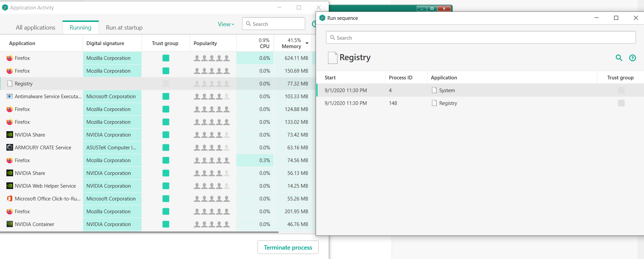
Task: Click the Firefox icon in the 133.02 MB row
Action: point(10,122)
